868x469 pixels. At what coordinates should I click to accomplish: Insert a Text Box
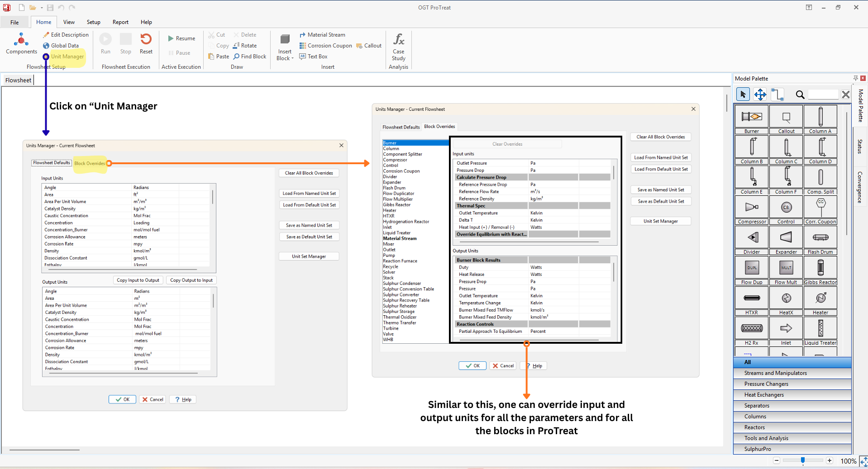(x=313, y=57)
